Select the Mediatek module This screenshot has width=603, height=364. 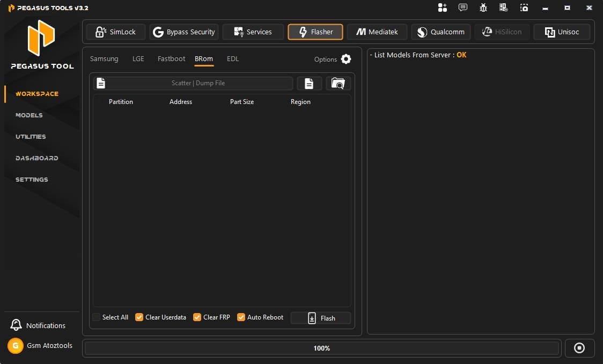click(x=377, y=32)
